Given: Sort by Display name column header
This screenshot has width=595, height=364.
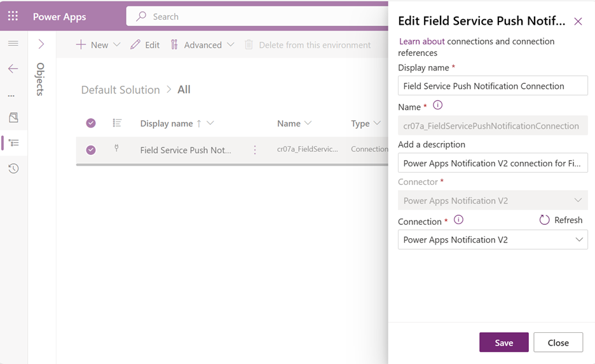Looking at the screenshot, I should (167, 124).
